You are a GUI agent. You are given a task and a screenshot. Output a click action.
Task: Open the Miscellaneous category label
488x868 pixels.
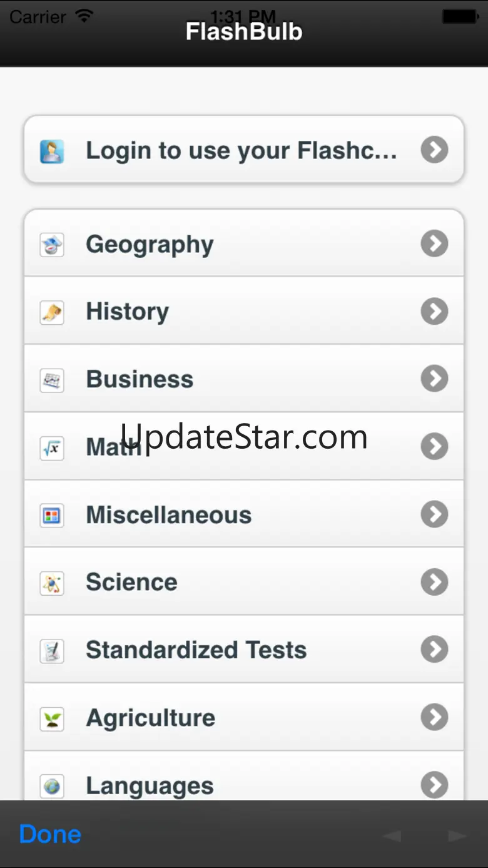click(168, 515)
